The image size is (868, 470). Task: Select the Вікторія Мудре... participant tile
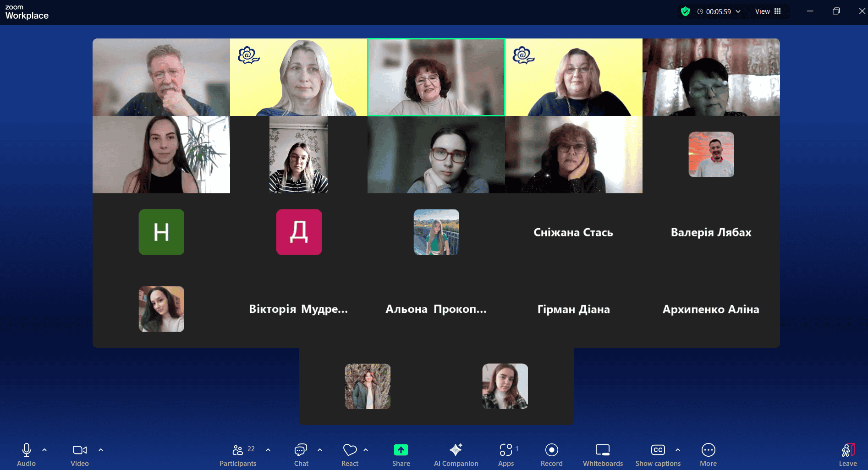click(x=299, y=309)
